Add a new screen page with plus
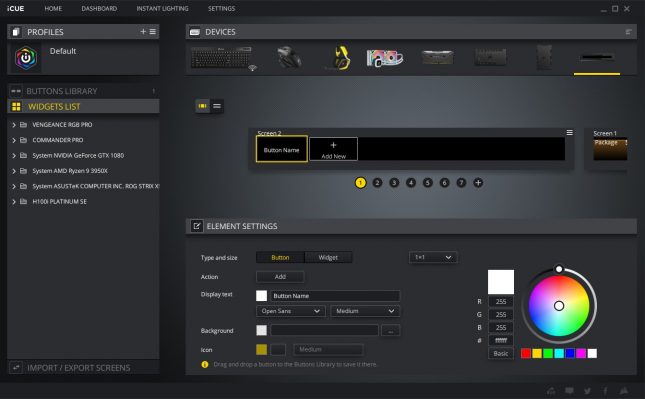 (x=478, y=183)
